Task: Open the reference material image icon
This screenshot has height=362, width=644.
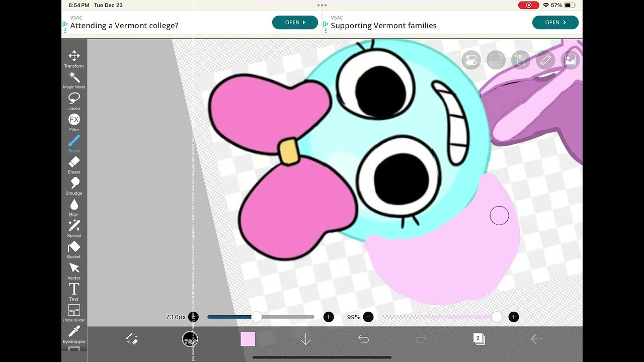Action: 570,60
